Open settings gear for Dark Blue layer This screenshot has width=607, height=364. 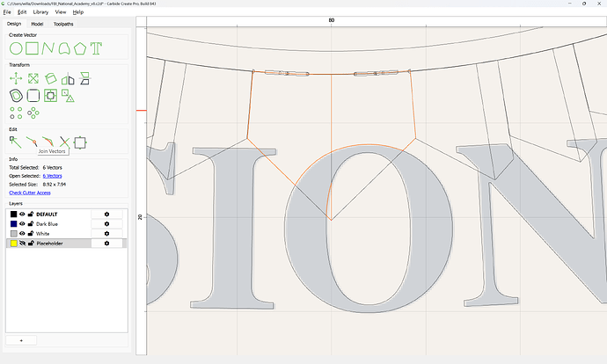pyautogui.click(x=106, y=224)
